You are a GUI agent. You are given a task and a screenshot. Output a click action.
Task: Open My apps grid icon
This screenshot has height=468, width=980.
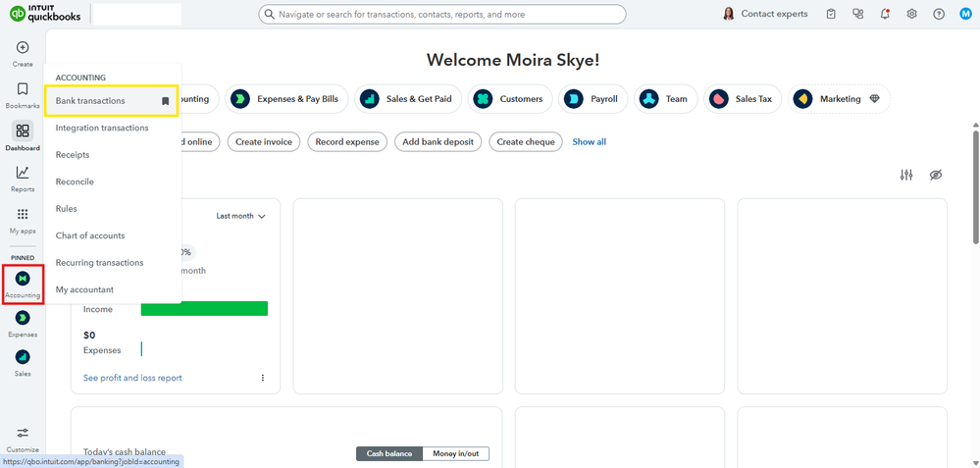23,214
